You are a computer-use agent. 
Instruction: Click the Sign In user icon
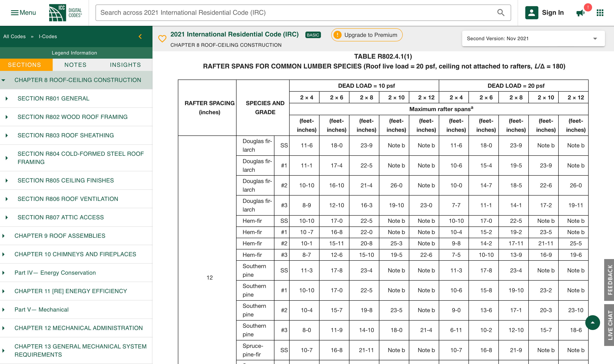pos(532,13)
